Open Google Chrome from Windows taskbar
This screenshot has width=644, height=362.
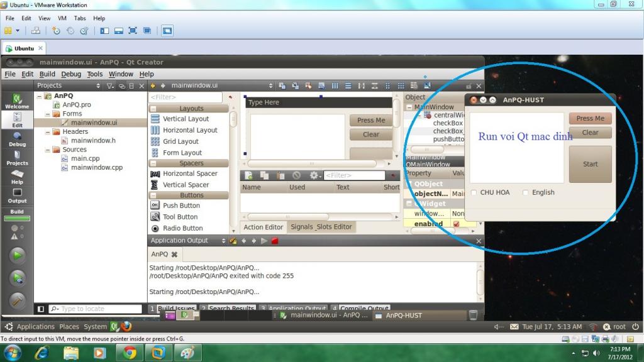tap(130, 353)
